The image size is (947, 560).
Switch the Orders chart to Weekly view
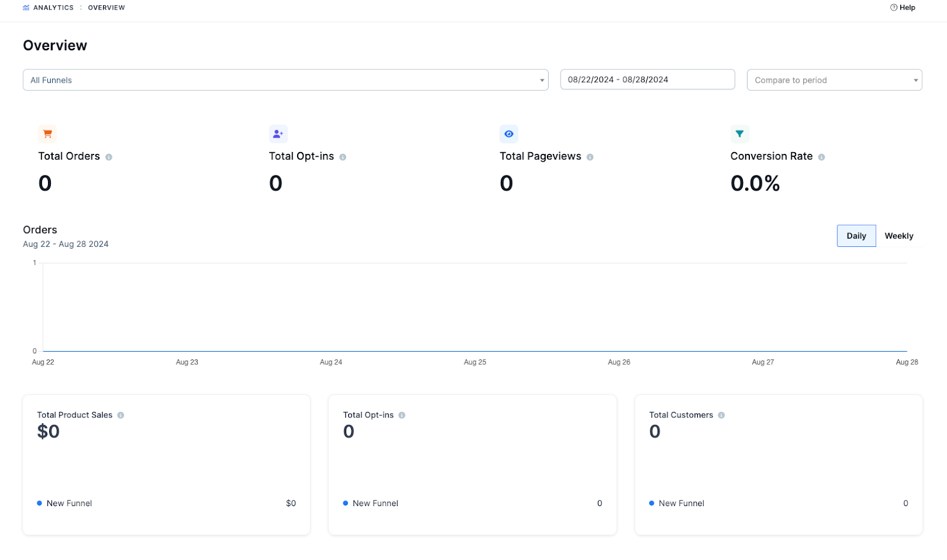(x=898, y=236)
